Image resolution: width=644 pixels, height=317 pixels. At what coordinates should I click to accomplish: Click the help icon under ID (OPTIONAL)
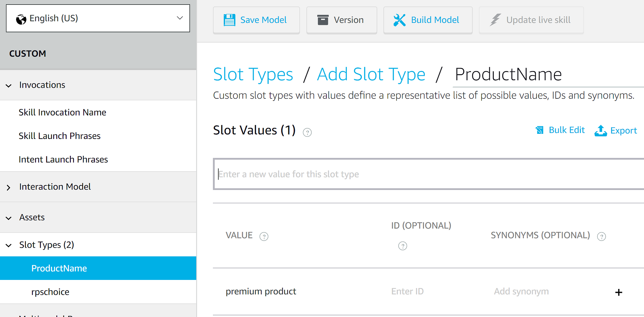tap(402, 246)
